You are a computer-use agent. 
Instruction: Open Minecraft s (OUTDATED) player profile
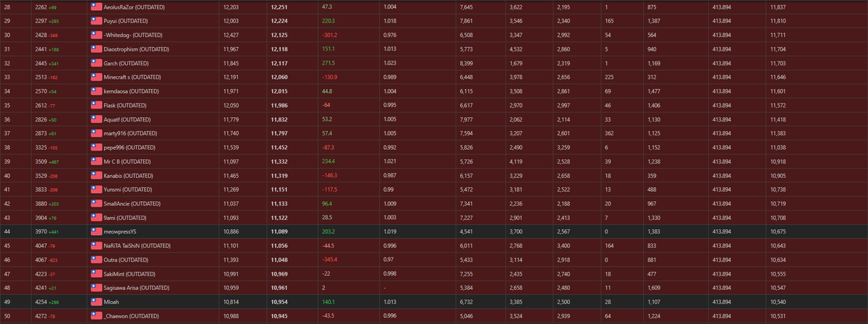[132, 77]
